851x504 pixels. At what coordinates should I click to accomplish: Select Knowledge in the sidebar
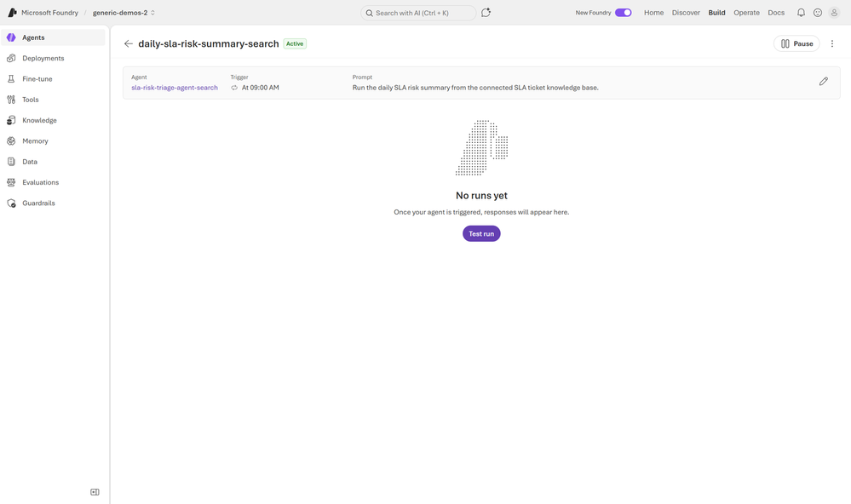click(53, 120)
